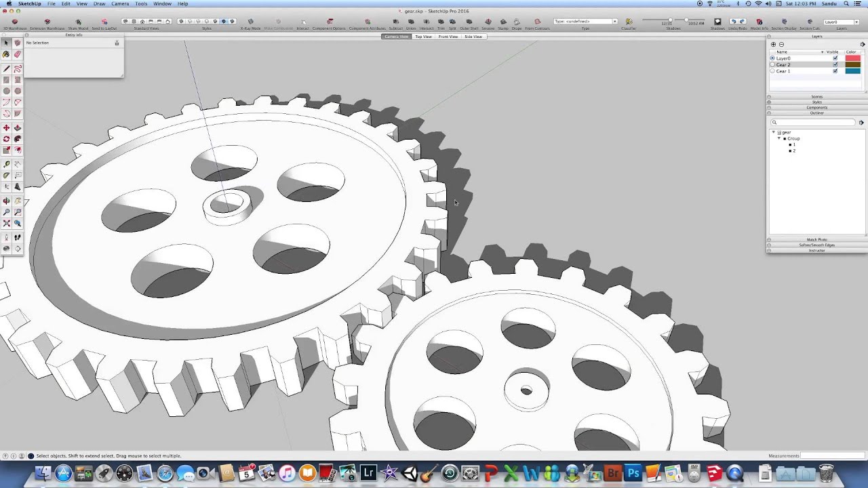Expand the Soften/Smooth Edges panel
The image size is (868, 488).
point(816,245)
